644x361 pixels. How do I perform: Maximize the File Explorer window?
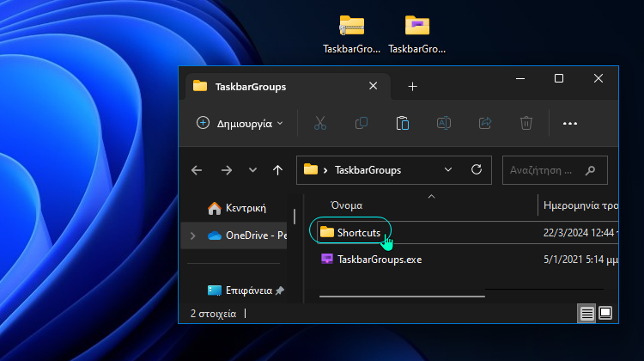(559, 78)
